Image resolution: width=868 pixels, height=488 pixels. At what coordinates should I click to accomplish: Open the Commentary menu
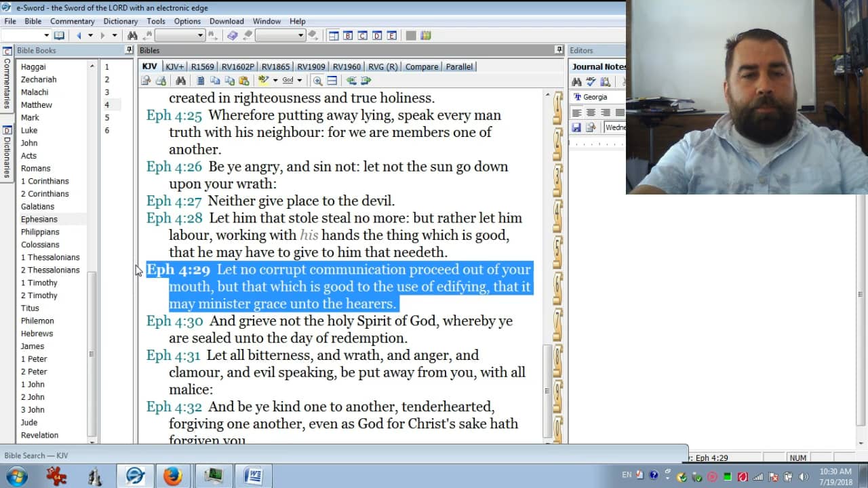tap(72, 21)
